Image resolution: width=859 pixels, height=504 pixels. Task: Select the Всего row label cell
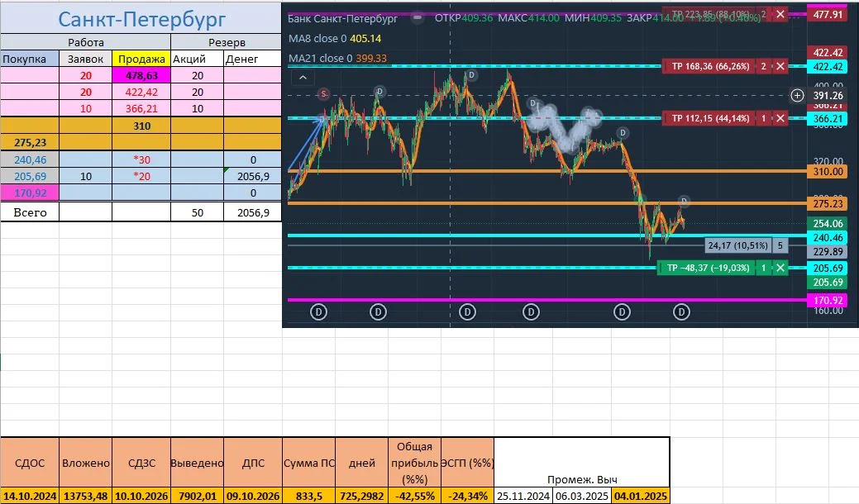[30, 212]
